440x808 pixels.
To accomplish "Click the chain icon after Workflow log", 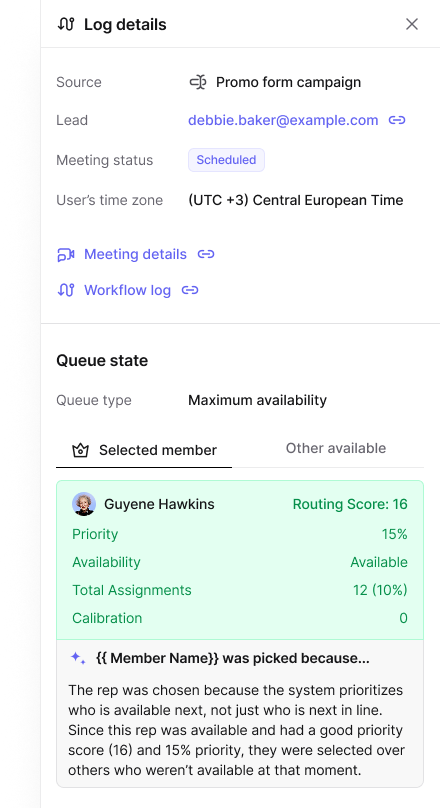I will [190, 290].
